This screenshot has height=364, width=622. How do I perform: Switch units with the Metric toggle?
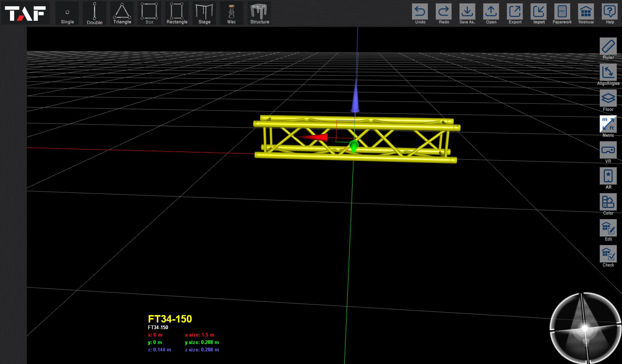click(608, 126)
